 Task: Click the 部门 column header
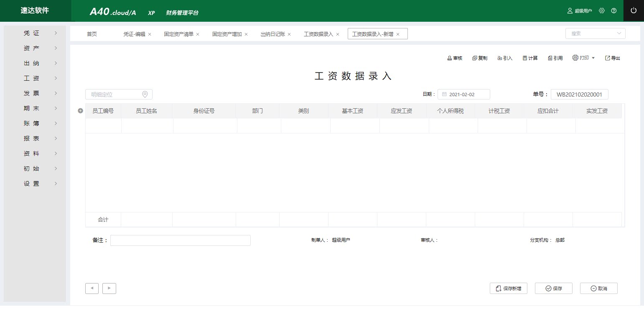click(257, 111)
